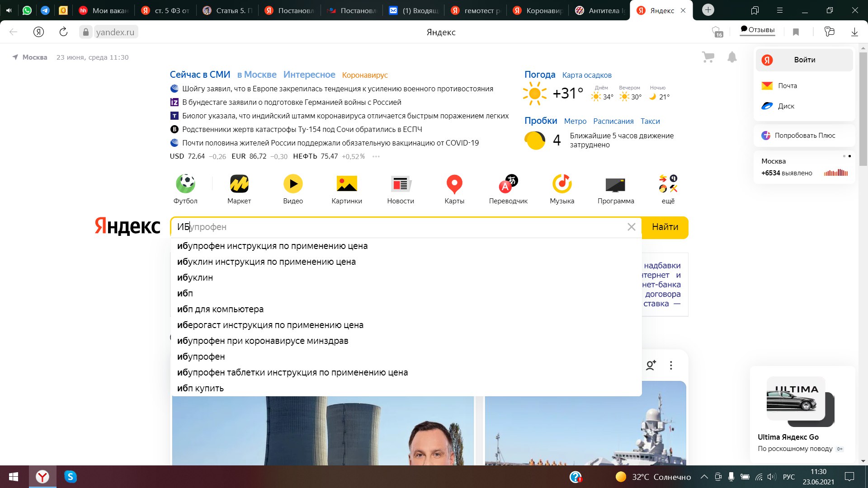This screenshot has height=488, width=868.
Task: Click the page vertical scrollbar
Action: pos(863,108)
